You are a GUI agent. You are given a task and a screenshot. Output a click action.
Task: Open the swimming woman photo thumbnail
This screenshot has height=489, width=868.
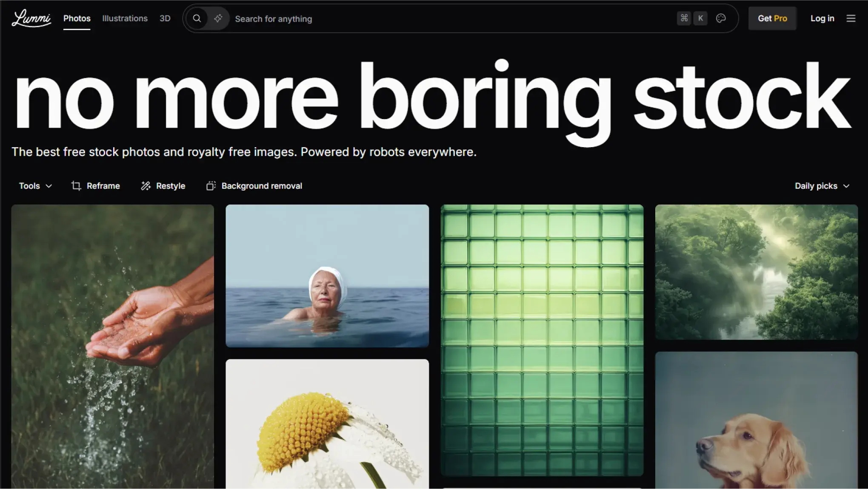click(x=327, y=276)
